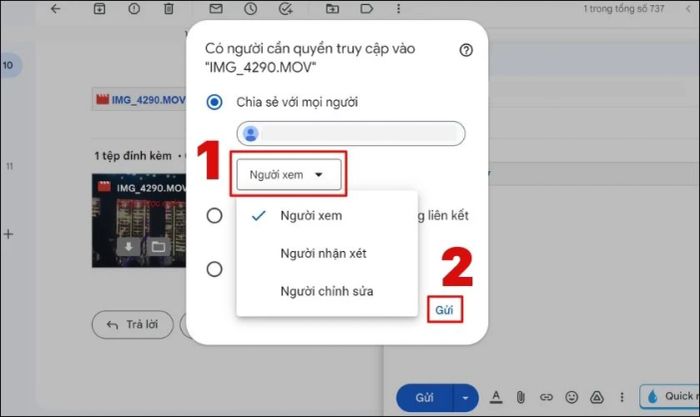
Task: Open the Quick reply button in compose toolbar
Action: (x=670, y=396)
